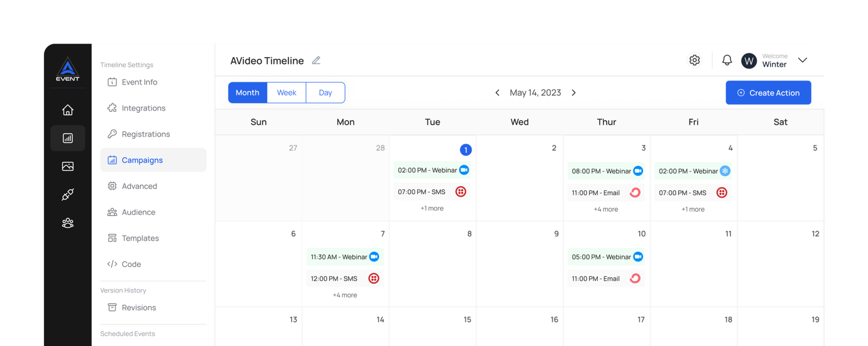
Task: Select the chart analytics icon in sidebar
Action: pyautogui.click(x=68, y=138)
